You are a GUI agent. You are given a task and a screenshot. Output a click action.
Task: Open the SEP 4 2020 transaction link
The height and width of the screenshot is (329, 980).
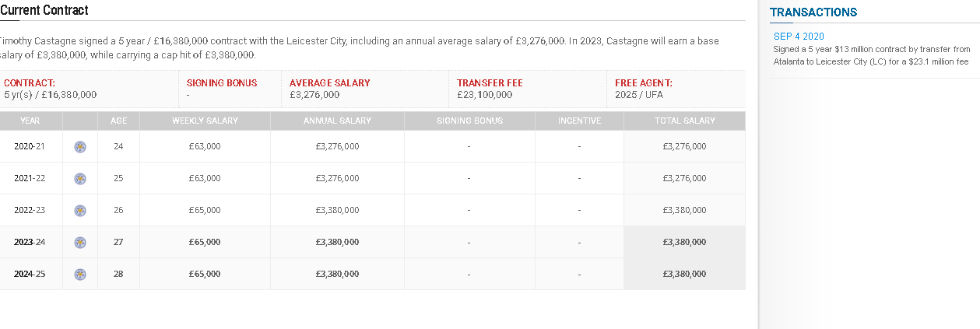click(799, 37)
